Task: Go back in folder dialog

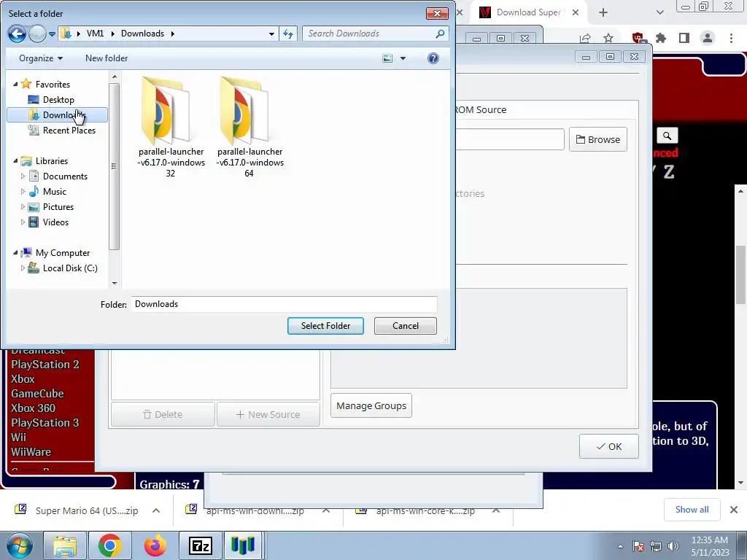Action: pyautogui.click(x=17, y=34)
